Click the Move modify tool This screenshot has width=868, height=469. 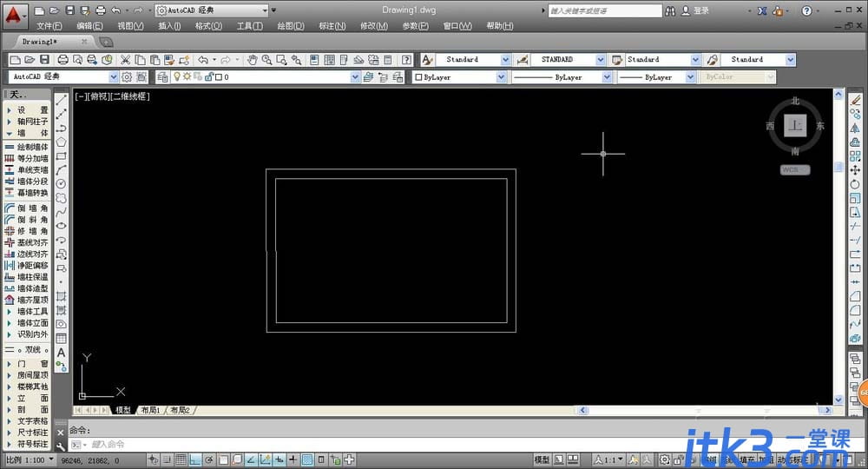coord(855,170)
